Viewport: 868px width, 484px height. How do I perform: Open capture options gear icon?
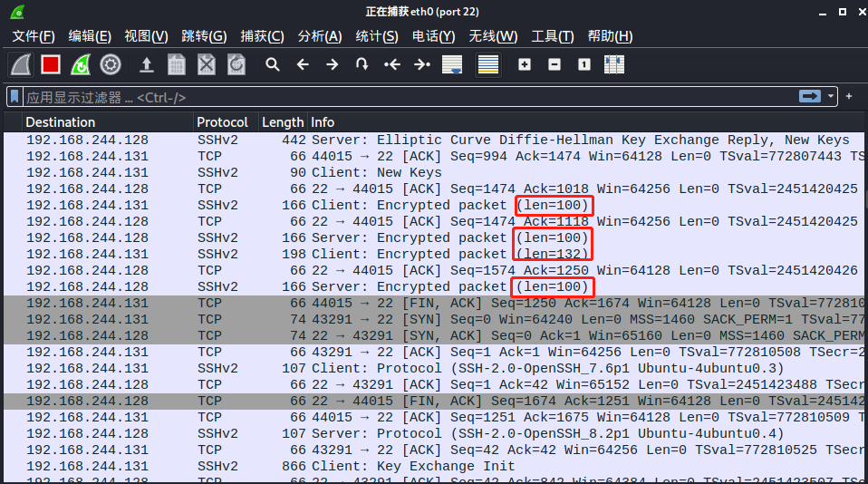(x=111, y=64)
